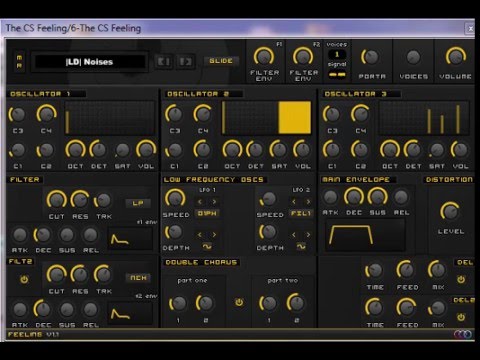Click the Main Envelope DEC knob
This screenshot has height=360, width=480.
[354, 197]
